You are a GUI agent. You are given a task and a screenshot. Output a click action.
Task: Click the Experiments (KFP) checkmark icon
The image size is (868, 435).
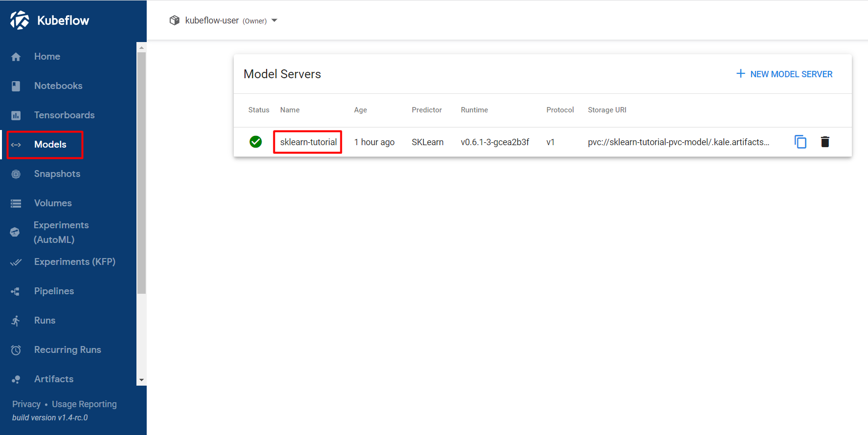click(16, 262)
